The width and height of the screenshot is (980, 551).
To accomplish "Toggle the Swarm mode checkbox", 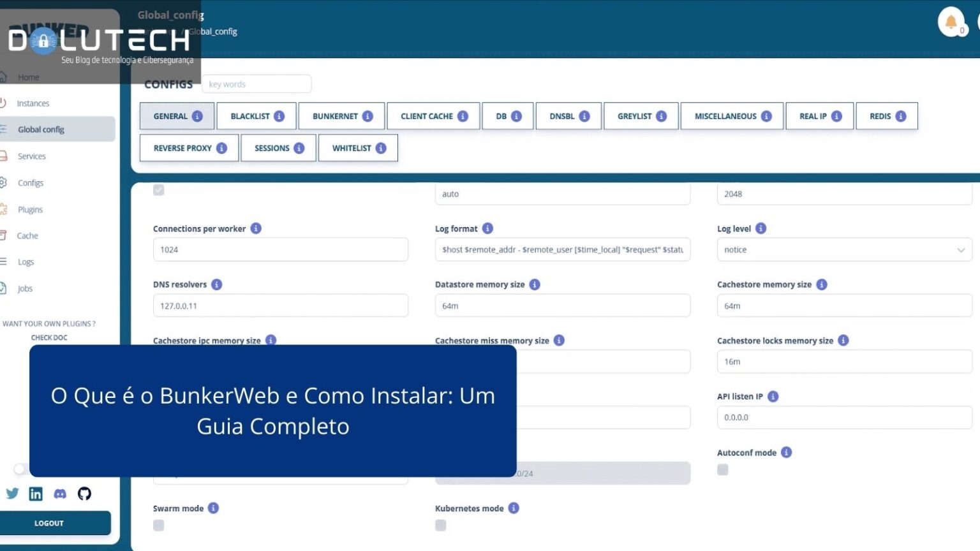I will 158,525.
